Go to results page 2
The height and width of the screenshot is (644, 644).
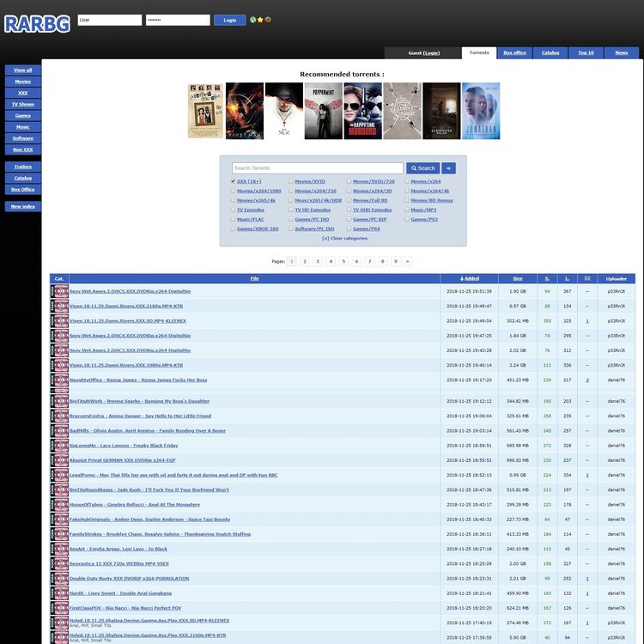coord(305,261)
